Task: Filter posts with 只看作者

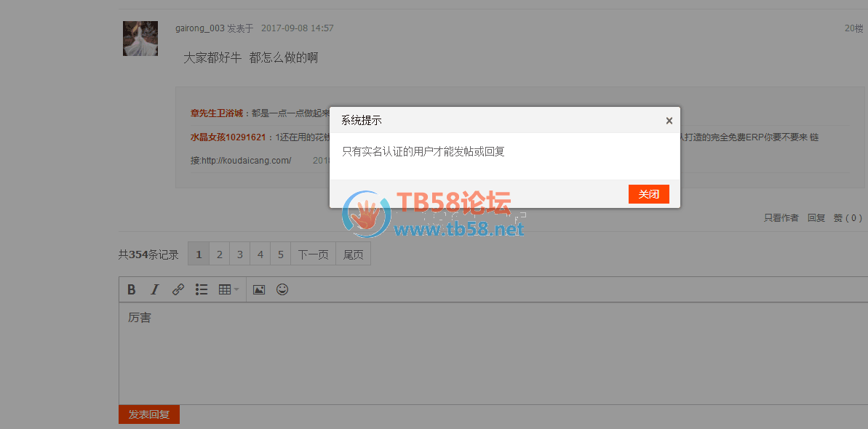Action: (781, 218)
